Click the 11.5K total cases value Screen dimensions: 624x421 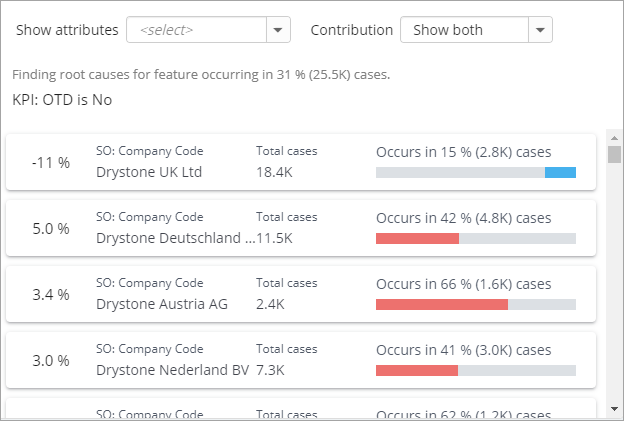click(274, 238)
